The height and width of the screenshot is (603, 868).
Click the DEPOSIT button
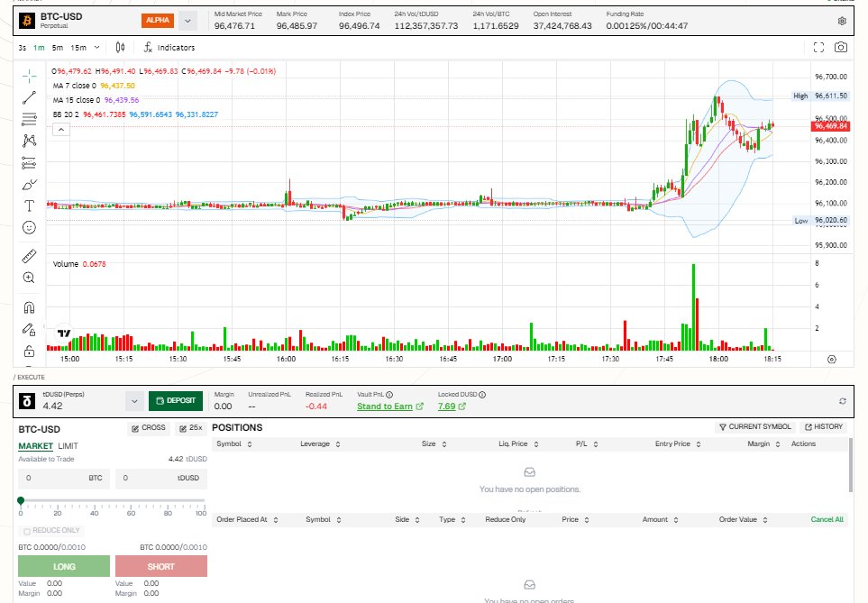tap(176, 401)
